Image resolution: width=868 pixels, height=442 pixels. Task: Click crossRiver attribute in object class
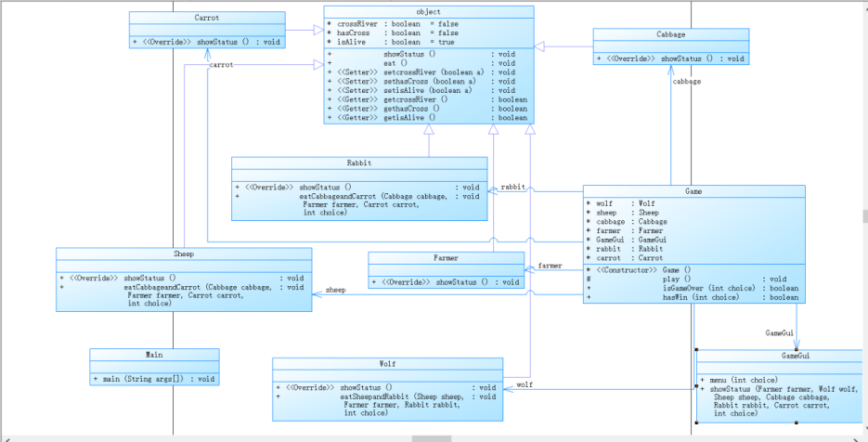pos(392,24)
